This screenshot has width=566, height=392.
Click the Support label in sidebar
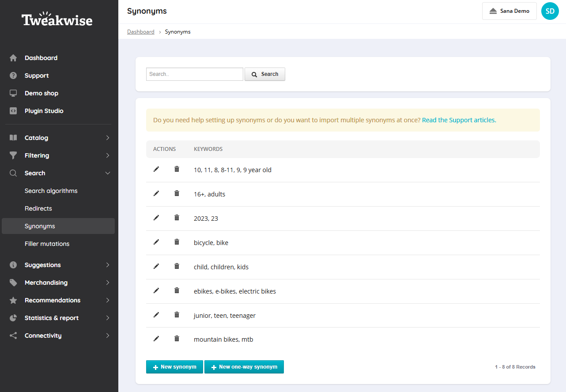click(37, 75)
